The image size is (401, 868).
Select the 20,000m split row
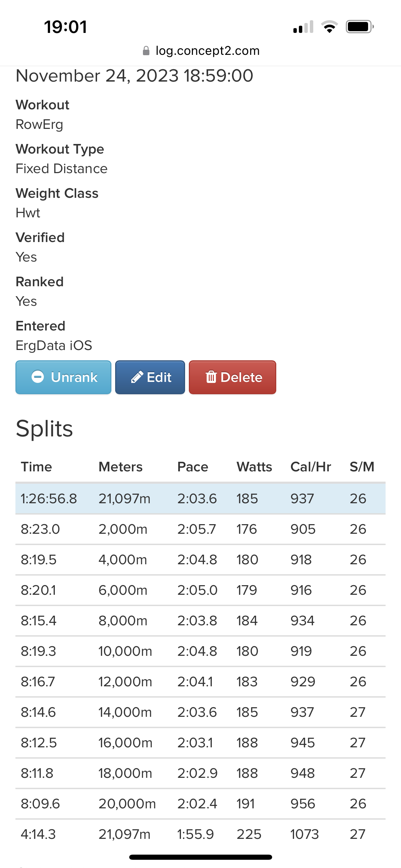200,804
